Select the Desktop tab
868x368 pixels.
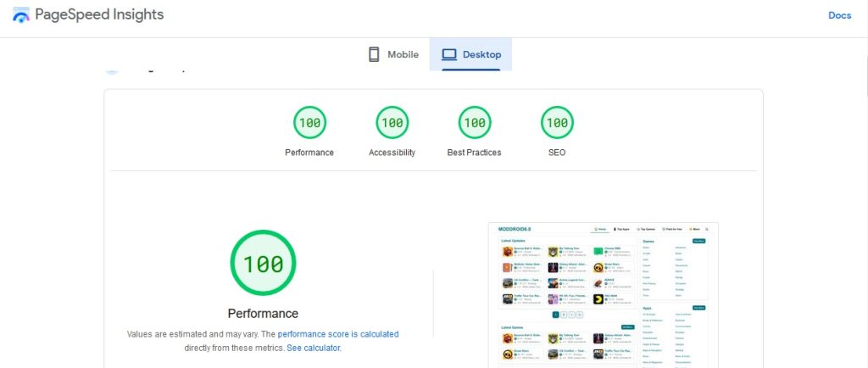tap(470, 54)
